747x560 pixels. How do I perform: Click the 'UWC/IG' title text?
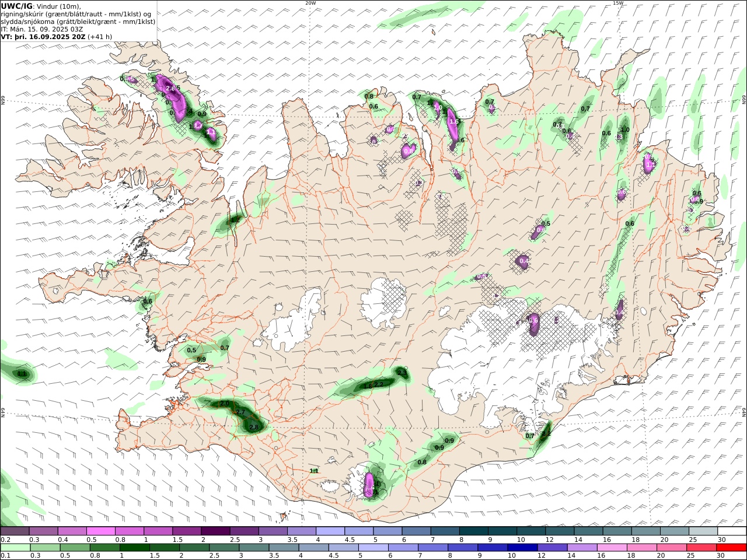click(x=17, y=6)
